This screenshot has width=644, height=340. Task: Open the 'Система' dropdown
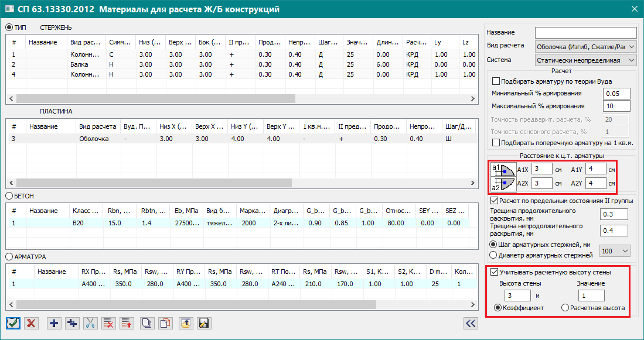click(585, 60)
